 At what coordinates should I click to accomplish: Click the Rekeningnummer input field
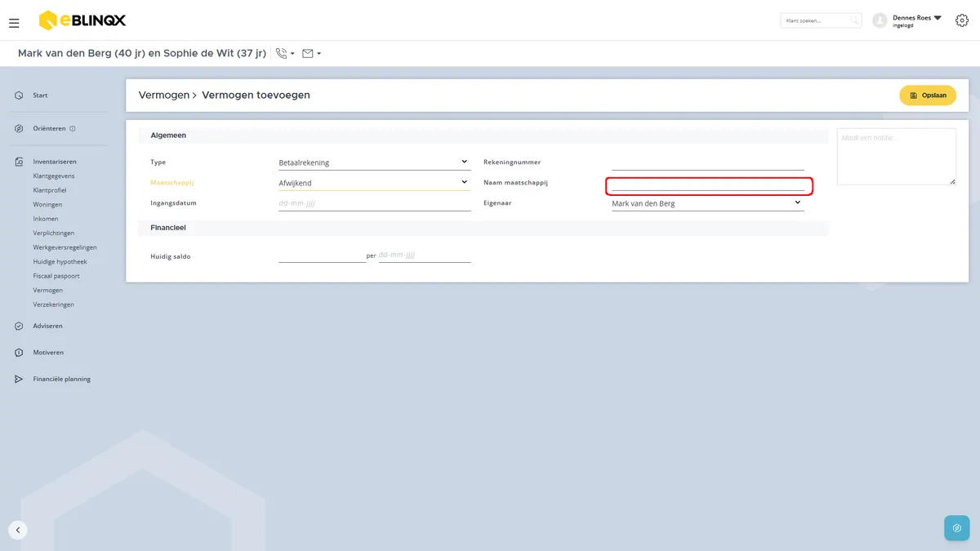pos(708,162)
